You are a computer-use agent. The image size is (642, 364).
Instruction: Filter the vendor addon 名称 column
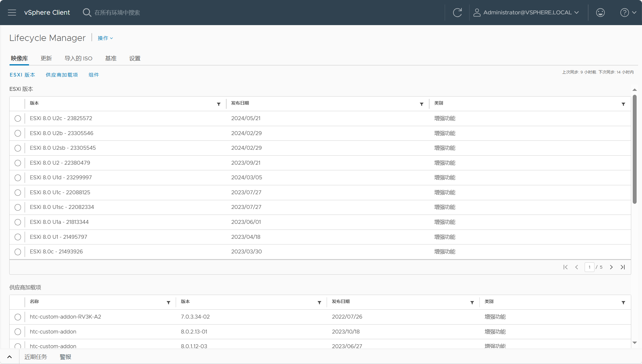click(168, 302)
